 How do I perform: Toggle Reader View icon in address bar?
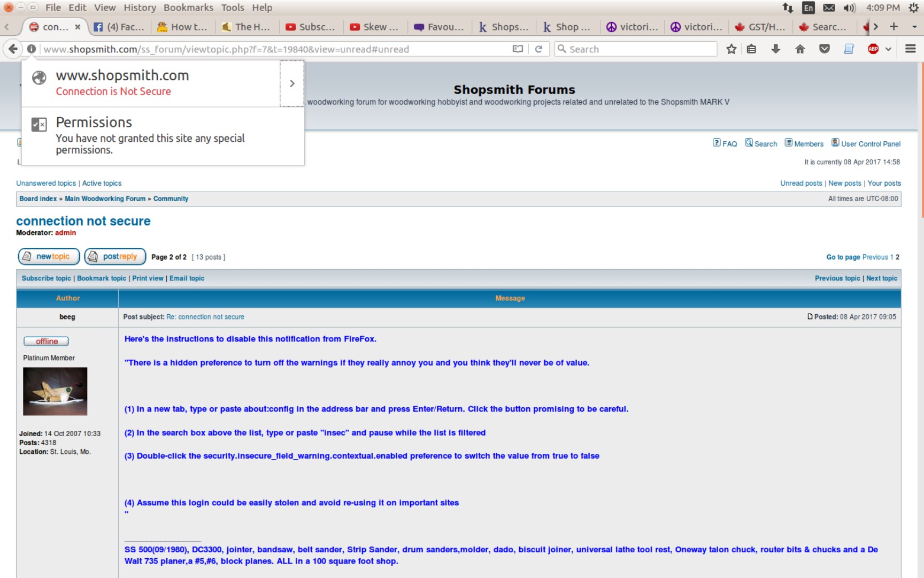click(518, 49)
